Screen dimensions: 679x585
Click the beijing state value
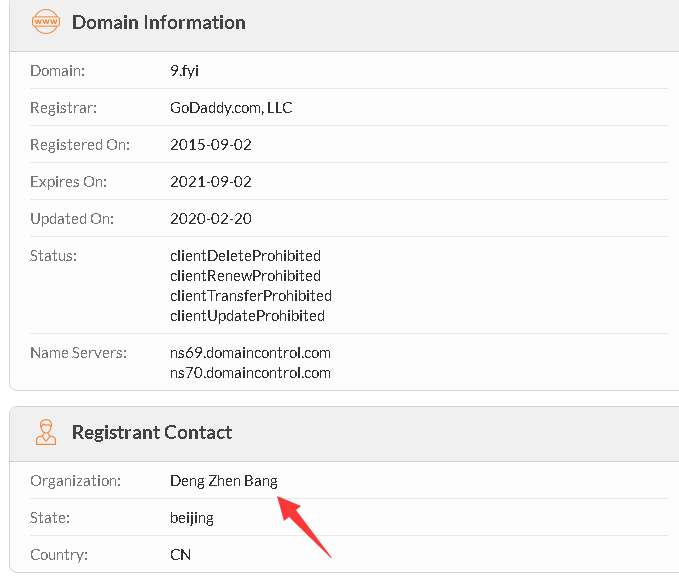(191, 518)
